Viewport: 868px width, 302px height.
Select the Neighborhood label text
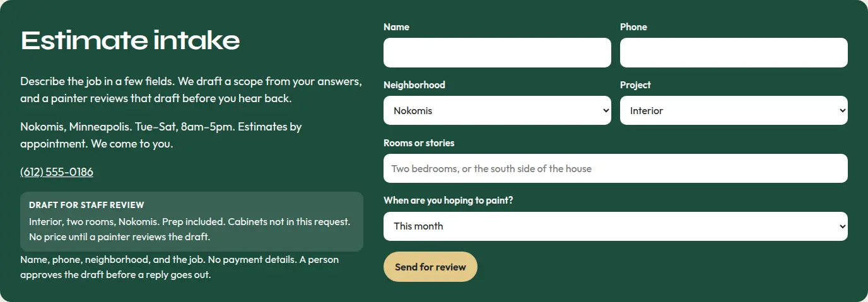(414, 85)
